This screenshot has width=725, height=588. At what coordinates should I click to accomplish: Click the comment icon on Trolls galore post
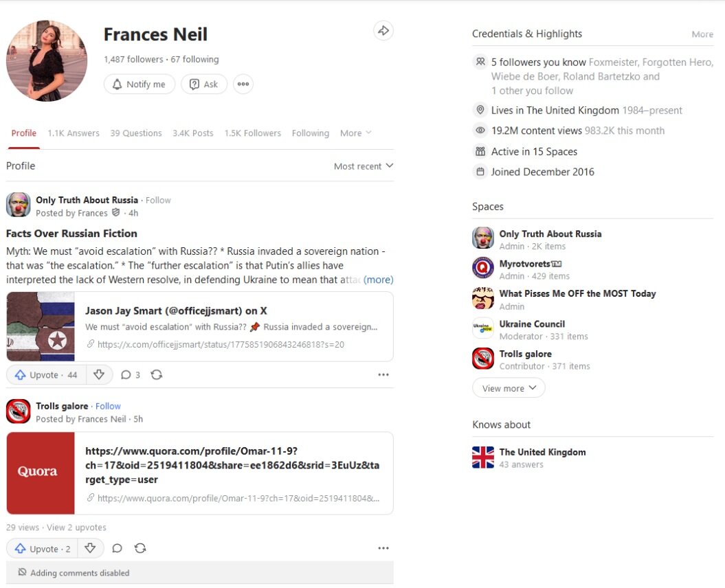(117, 549)
